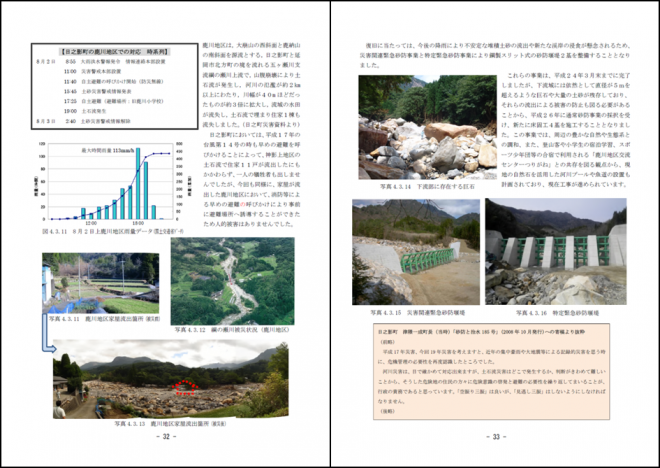This screenshot has width=660, height=468.
Task: Select photo 4.3.11 of terraced fields
Action: pos(101,283)
